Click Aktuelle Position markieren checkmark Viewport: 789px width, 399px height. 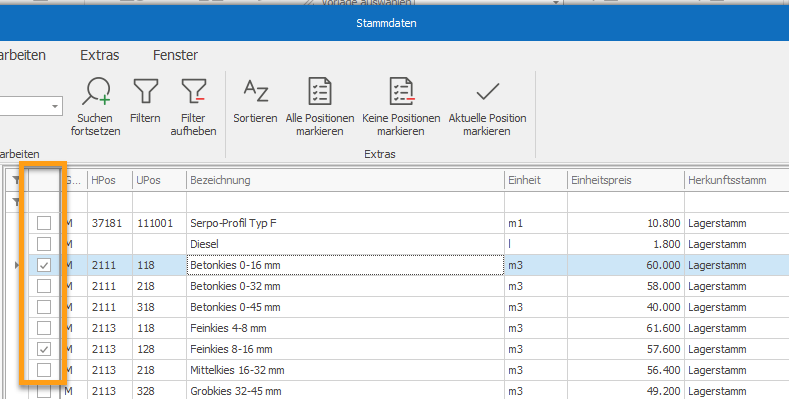488,92
